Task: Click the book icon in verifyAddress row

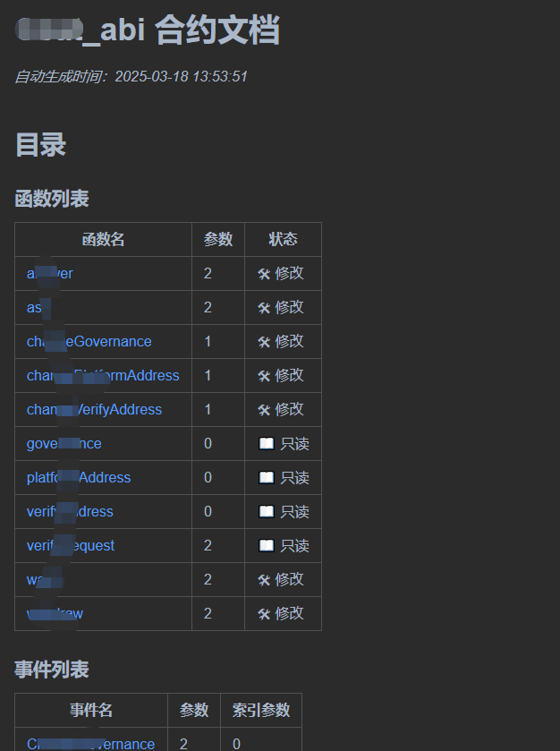Action: click(266, 511)
